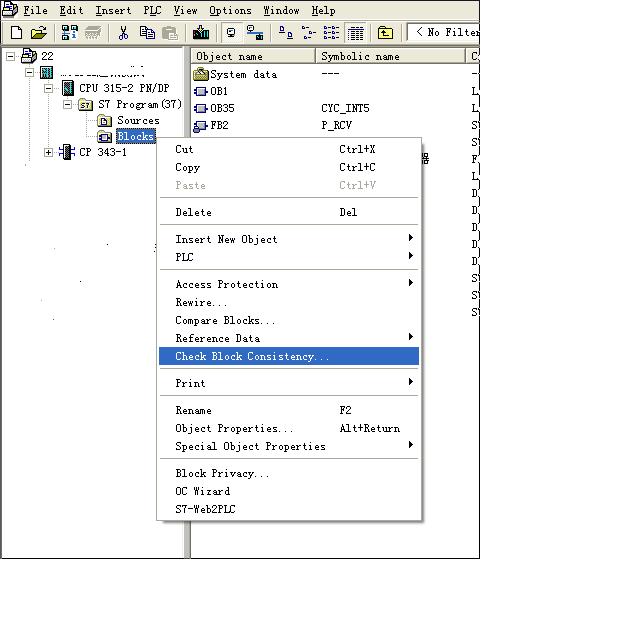Click the Download to PLC toolbar icon
The image size is (633, 639).
[201, 33]
